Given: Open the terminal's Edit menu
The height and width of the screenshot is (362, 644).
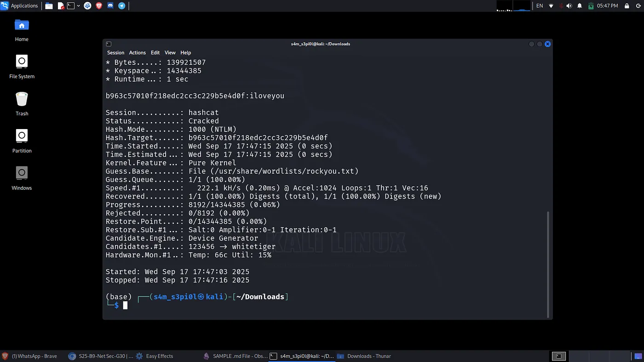Looking at the screenshot, I should click(155, 52).
